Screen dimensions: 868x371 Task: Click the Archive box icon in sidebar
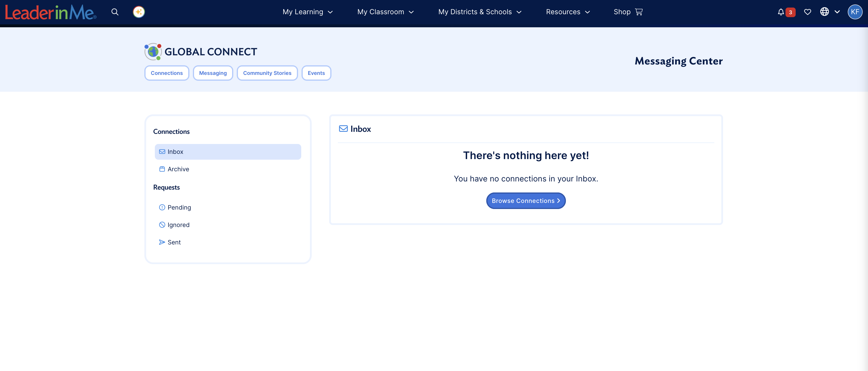(162, 169)
